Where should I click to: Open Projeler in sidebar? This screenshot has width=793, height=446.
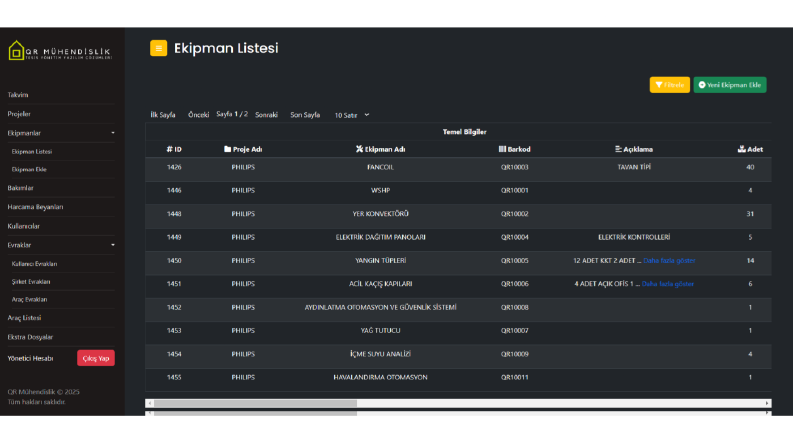coord(19,114)
